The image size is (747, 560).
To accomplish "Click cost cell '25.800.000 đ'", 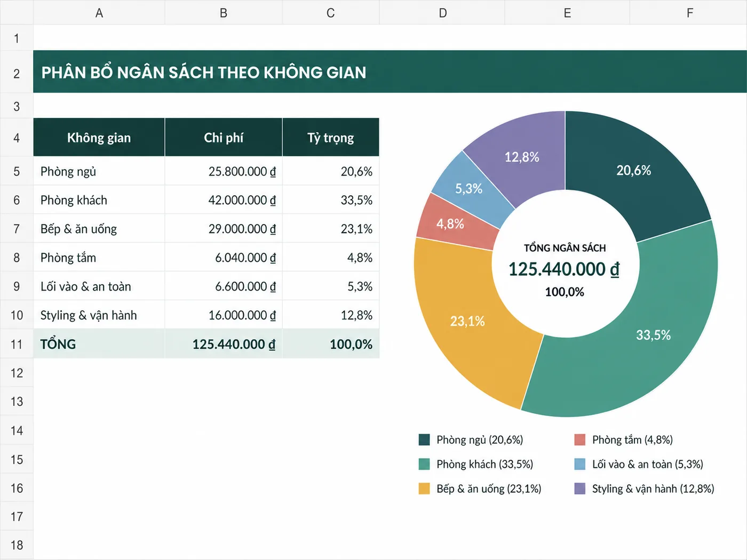I will click(224, 171).
